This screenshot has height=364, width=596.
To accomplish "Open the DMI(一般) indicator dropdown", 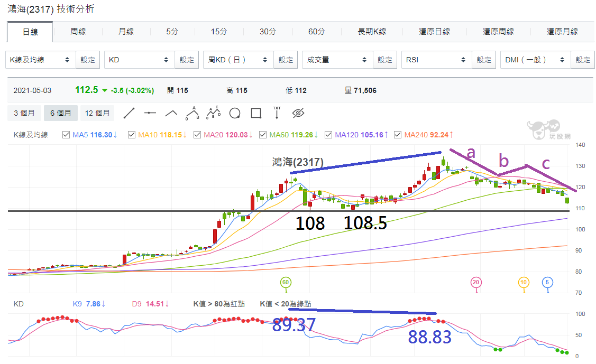I will (536, 60).
